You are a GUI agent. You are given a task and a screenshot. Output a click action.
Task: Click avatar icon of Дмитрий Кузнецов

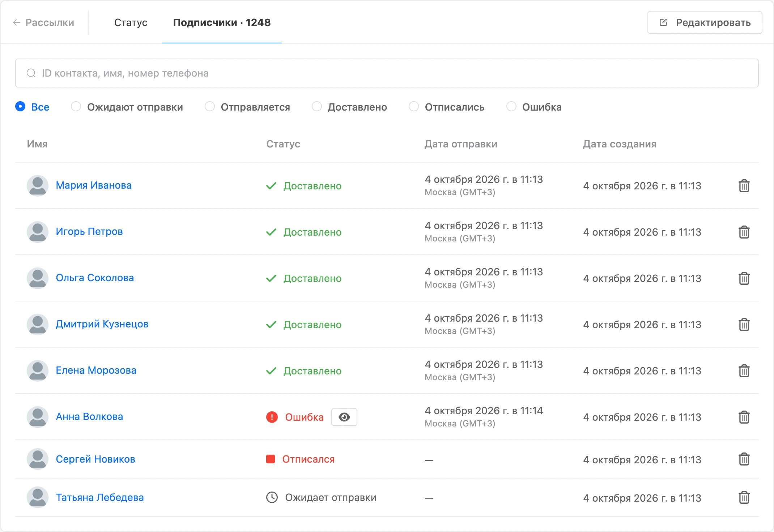point(38,324)
